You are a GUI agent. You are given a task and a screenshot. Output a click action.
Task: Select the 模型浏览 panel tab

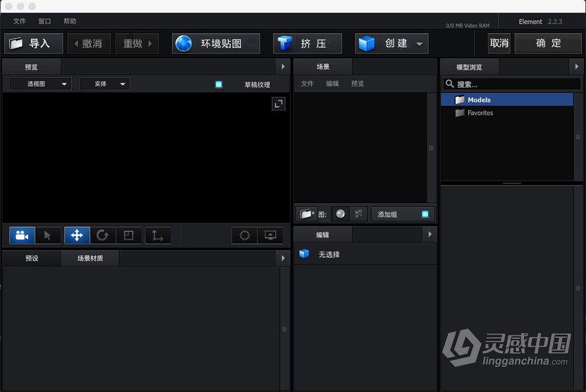click(x=469, y=67)
